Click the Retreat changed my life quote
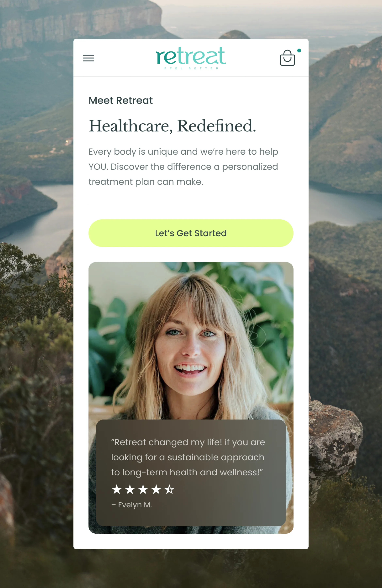This screenshot has height=588, width=382. tap(188, 457)
